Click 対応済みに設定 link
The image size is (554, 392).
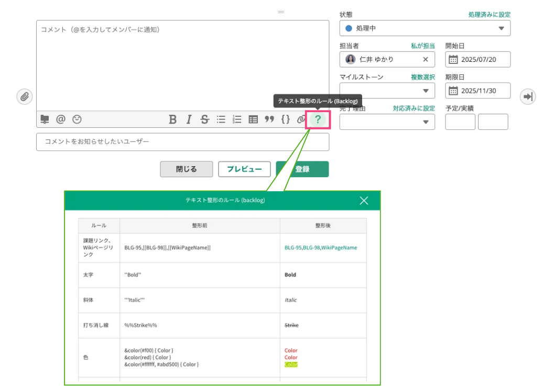click(x=414, y=108)
